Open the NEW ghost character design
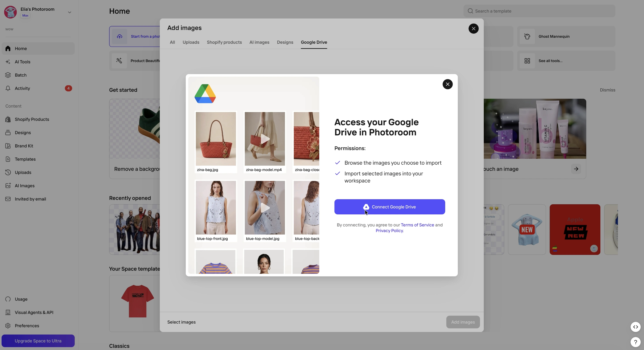The height and width of the screenshot is (350, 644). [527, 230]
